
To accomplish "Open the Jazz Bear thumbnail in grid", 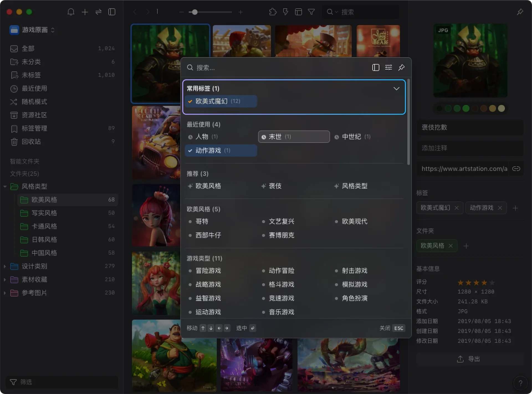I will (378, 41).
